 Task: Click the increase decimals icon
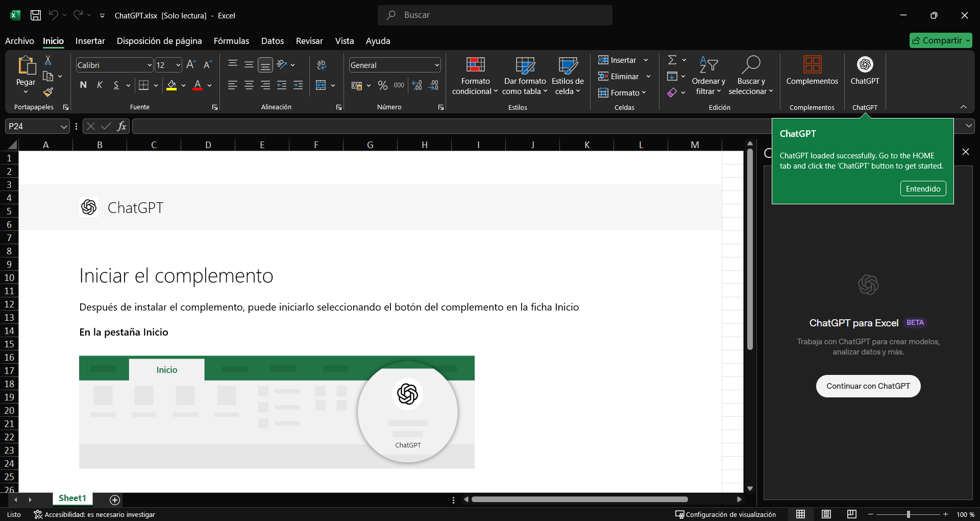coord(417,85)
